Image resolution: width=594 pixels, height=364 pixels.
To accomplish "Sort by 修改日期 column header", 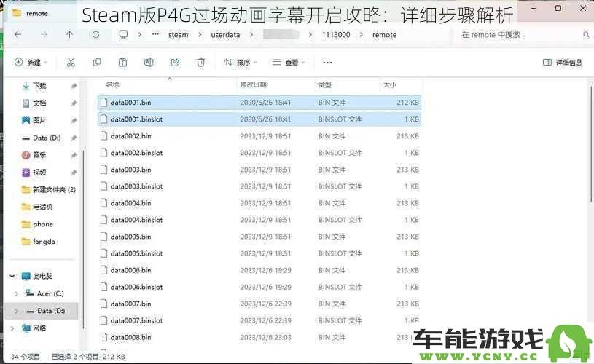I will (x=254, y=84).
